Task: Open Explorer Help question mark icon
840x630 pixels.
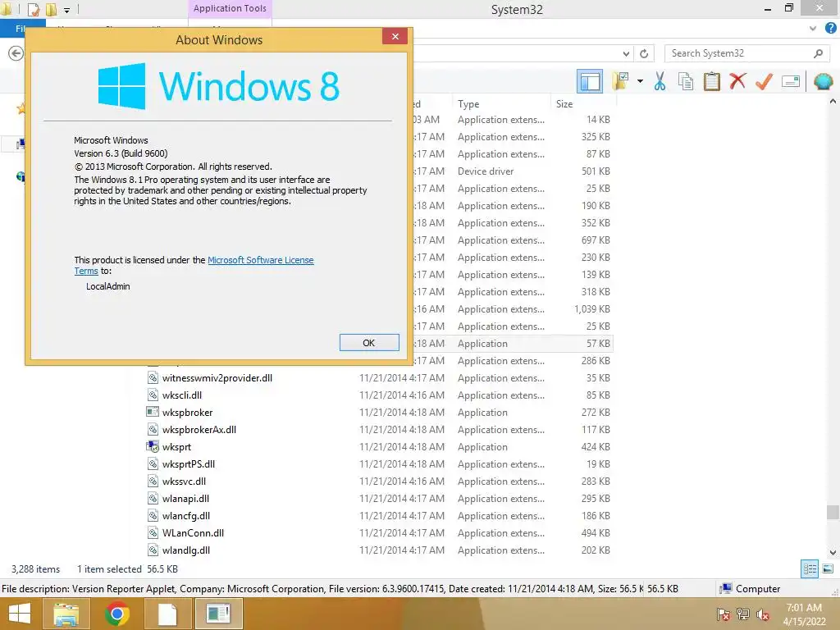Action: [830, 29]
